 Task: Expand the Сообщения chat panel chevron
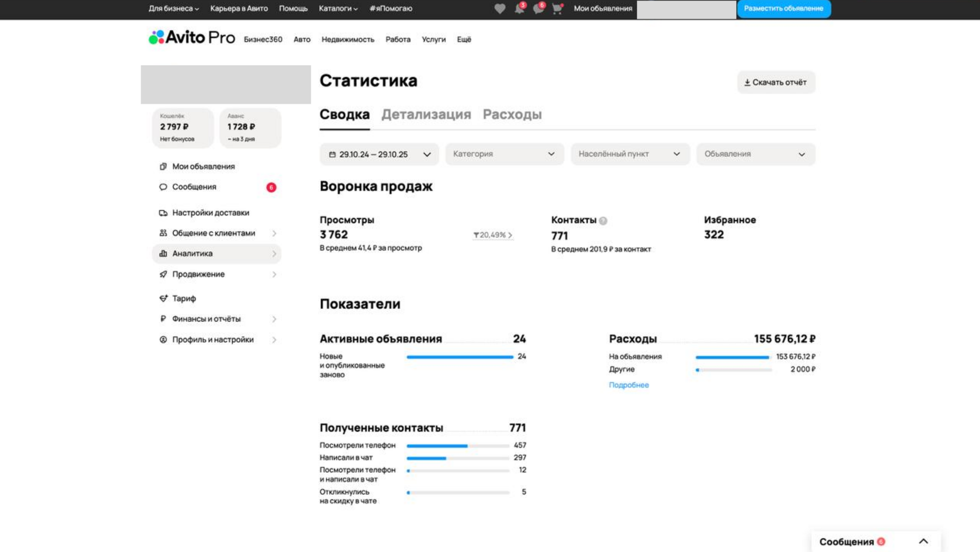point(923,542)
